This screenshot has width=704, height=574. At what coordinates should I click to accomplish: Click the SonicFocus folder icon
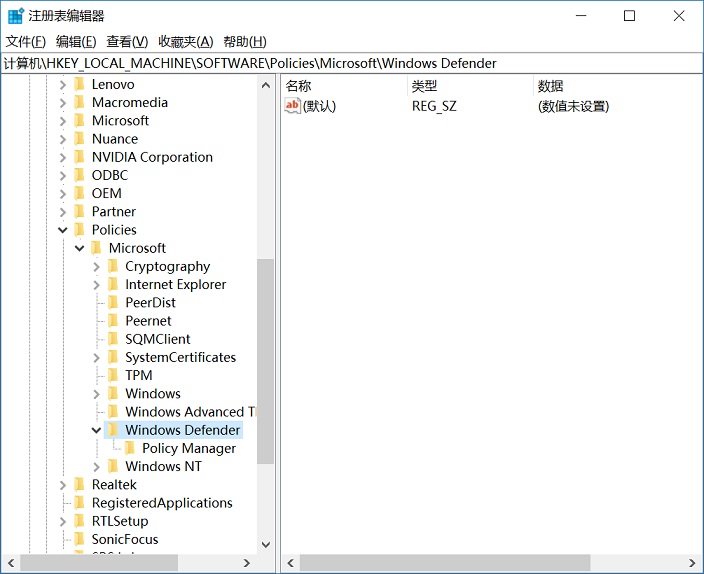pos(79,539)
